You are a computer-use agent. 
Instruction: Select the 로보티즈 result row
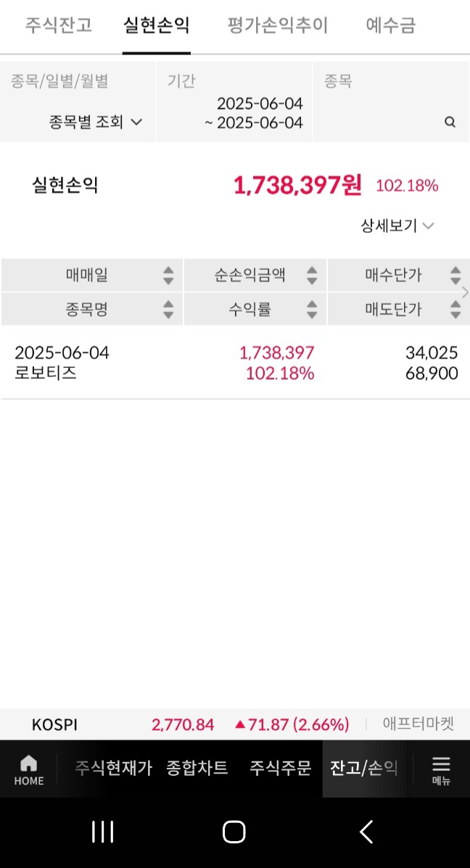tap(235, 363)
